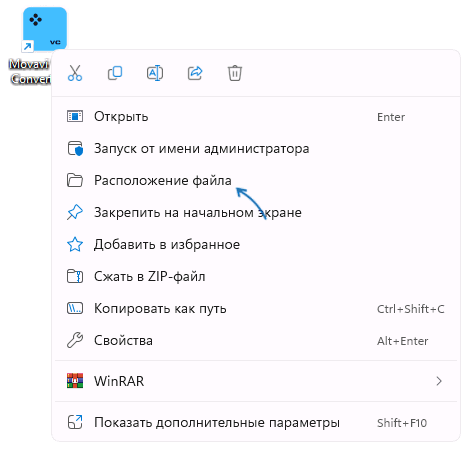Select Копировать как путь
471x451 pixels.
pyautogui.click(x=256, y=309)
